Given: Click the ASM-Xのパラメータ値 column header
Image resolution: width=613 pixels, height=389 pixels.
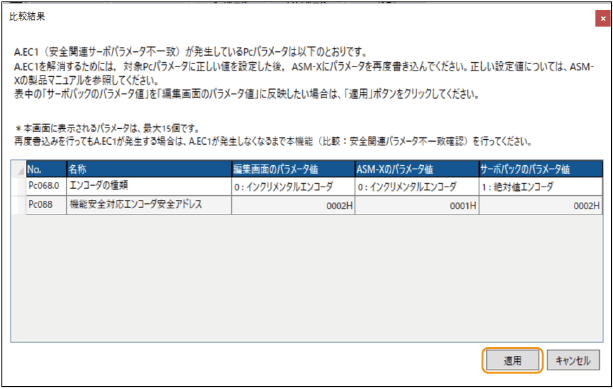Looking at the screenshot, I should (417, 169).
